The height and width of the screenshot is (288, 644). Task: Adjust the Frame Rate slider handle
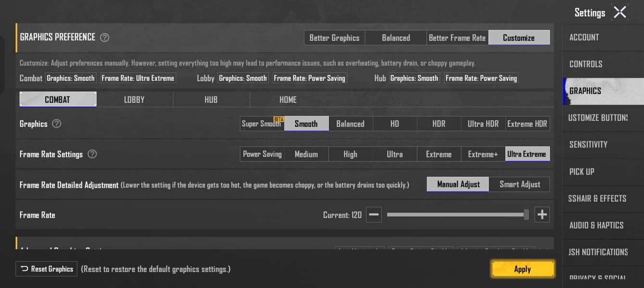526,215
